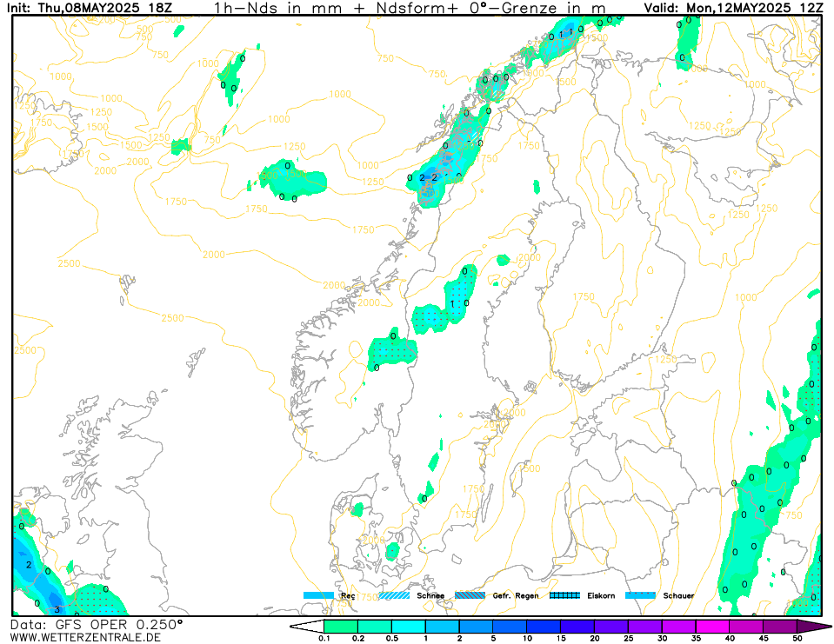Viewport: 834px width, 644px height.
Task: Click the cyan segment between 0.5 and 1
Action: pyautogui.click(x=409, y=627)
